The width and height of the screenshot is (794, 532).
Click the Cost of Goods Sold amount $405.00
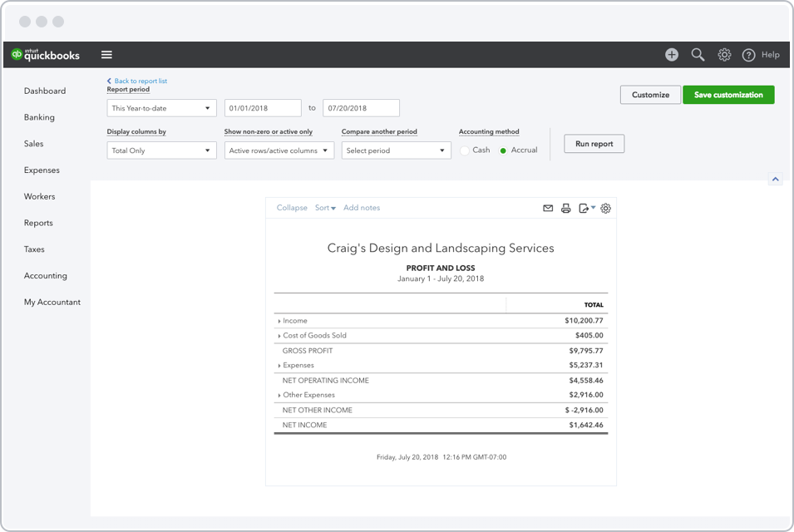coord(589,335)
